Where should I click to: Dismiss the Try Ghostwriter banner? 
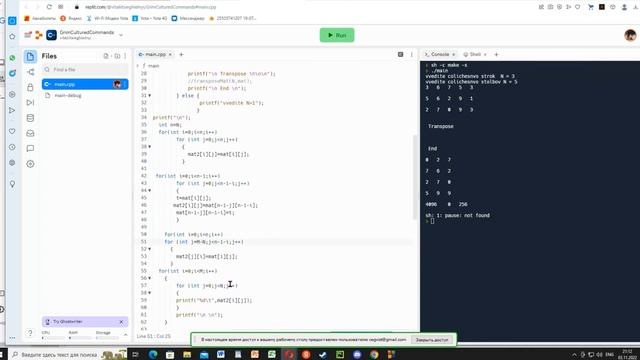coord(121,322)
